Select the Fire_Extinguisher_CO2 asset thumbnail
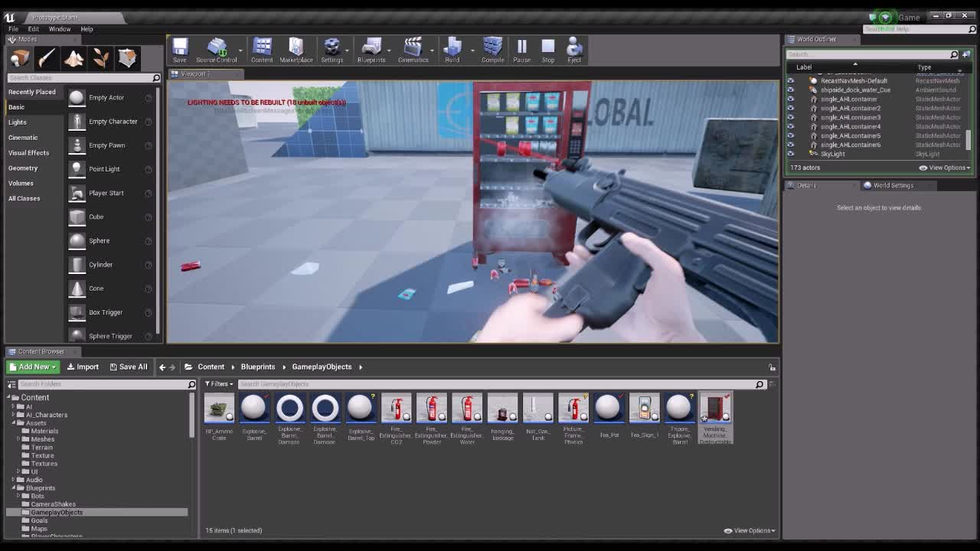 [396, 408]
